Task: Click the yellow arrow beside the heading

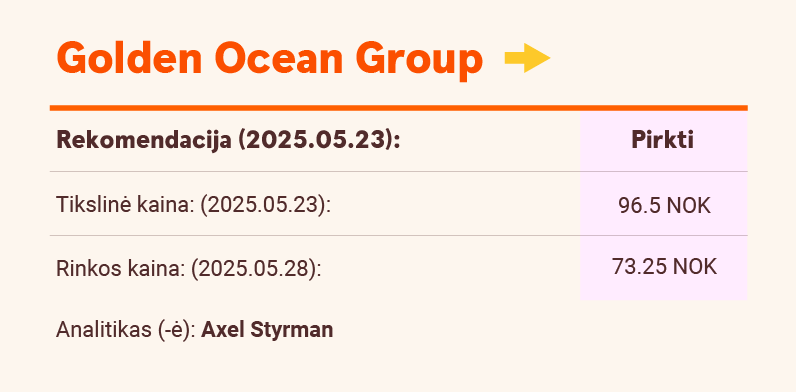Action: [527, 58]
